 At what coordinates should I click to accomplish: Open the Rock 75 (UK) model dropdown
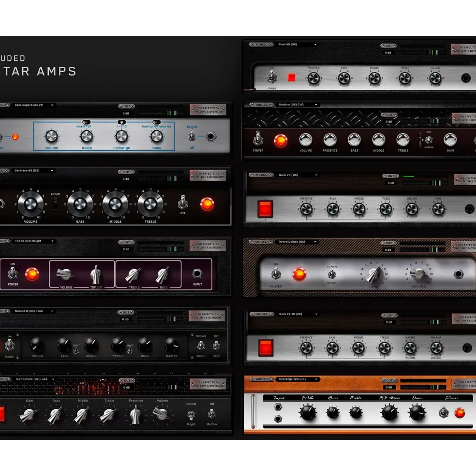click(x=298, y=175)
